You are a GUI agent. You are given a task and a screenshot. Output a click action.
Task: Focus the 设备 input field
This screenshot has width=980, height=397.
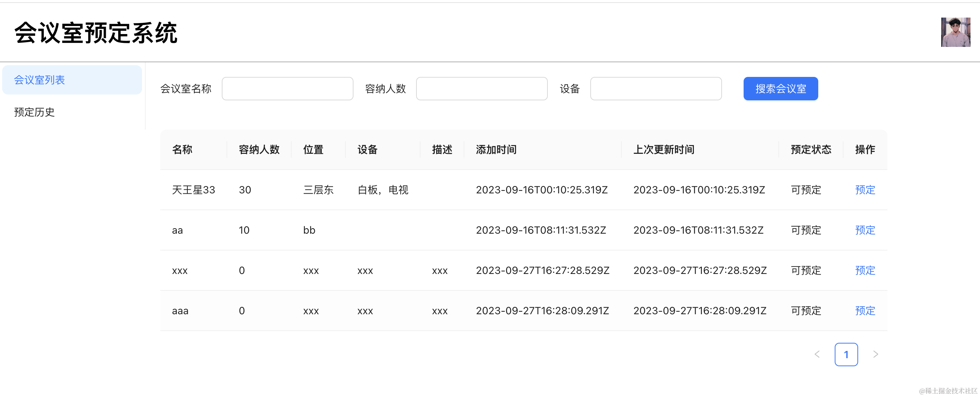point(655,89)
